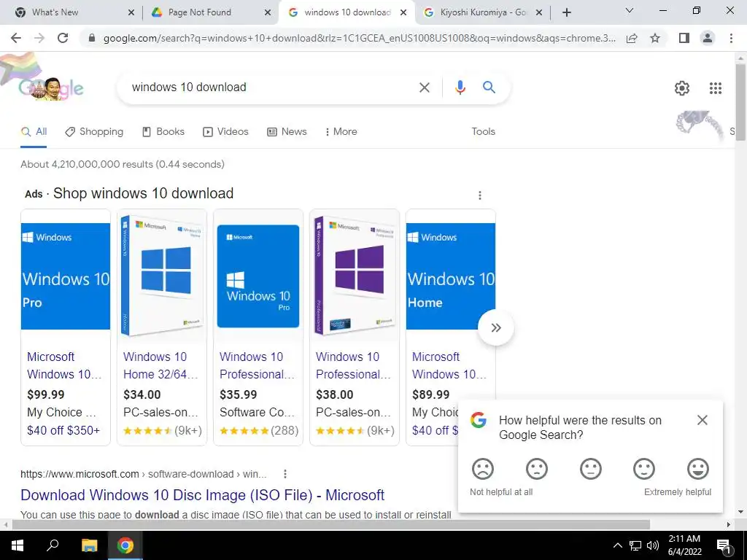This screenshot has width=747, height=560.
Task: Open Windows 10 Home 32/64 ad link
Action: (160, 365)
